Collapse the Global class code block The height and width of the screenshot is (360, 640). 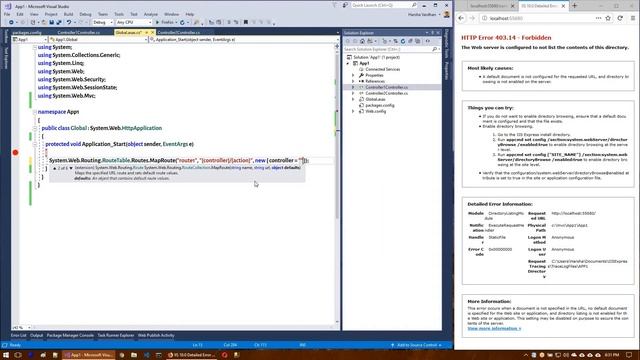coord(35,128)
